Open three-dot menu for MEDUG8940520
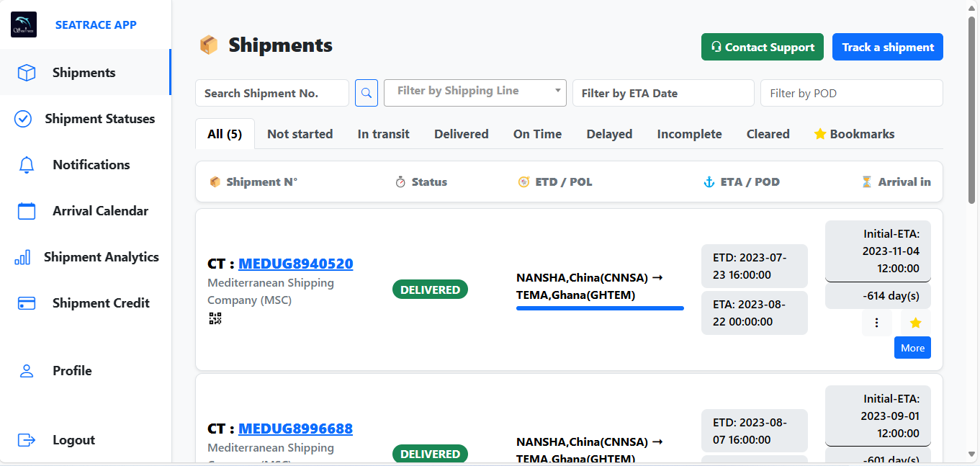 click(876, 323)
